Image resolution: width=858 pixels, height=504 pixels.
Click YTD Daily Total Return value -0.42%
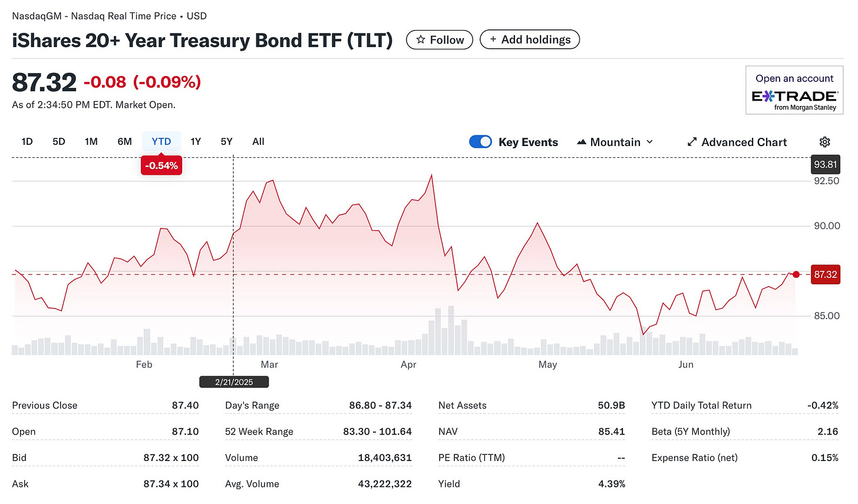pos(823,405)
